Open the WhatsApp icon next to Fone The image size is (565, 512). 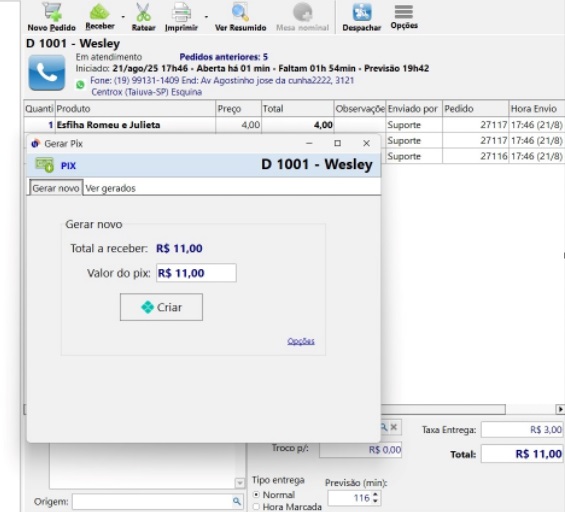pos(80,85)
